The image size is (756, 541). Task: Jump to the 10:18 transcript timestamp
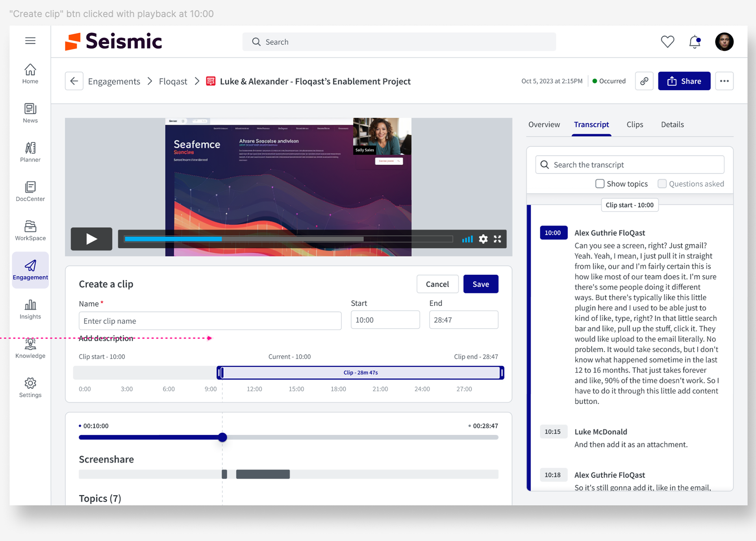(553, 475)
